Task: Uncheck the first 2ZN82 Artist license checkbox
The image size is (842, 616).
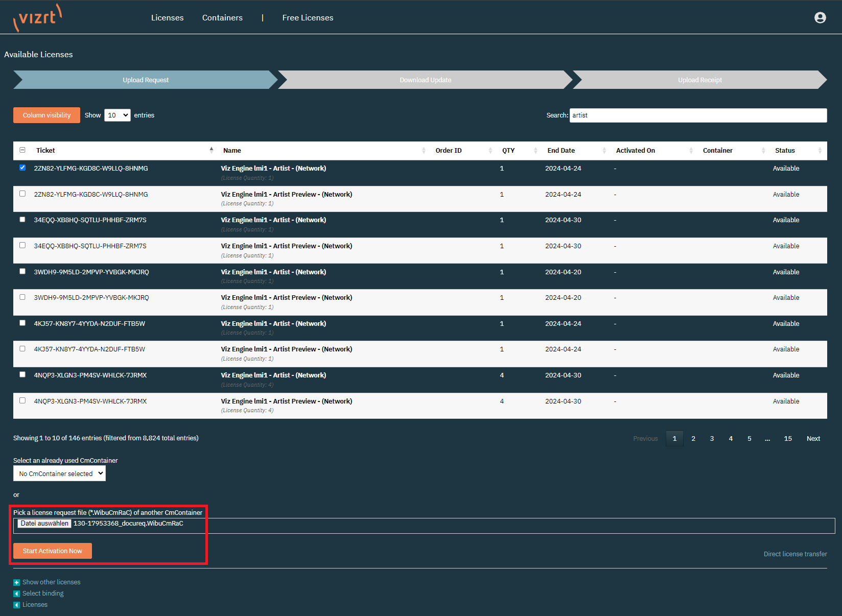Action: click(22, 168)
